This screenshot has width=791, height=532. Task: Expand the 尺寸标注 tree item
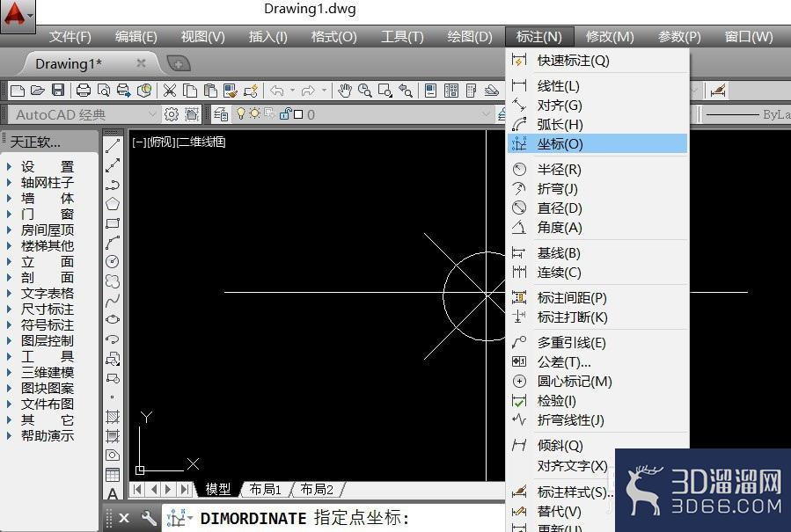(x=9, y=310)
